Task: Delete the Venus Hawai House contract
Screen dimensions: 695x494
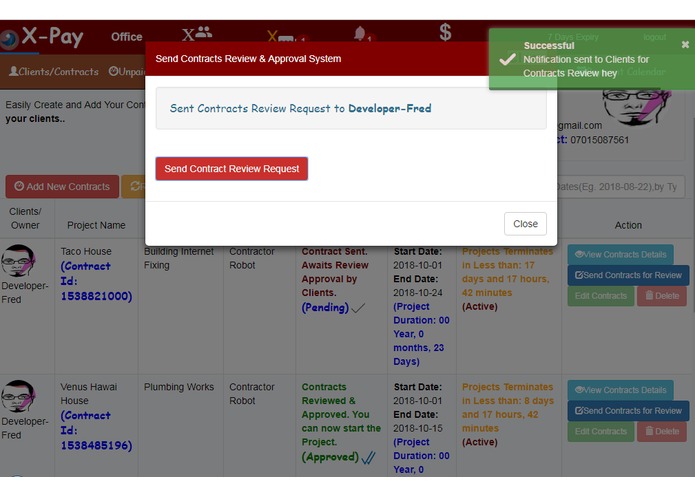Action: point(662,432)
